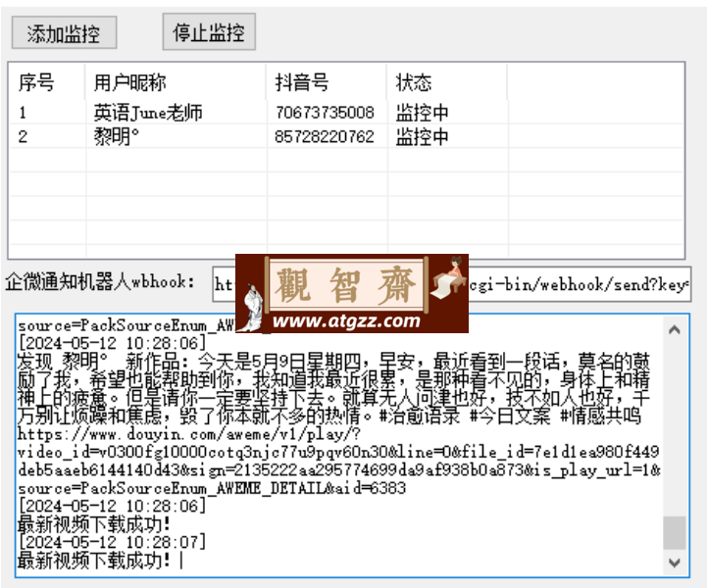This screenshot has height=588, width=707.
Task: Click 监控中 status of 英语June老师 row
Action: click(x=422, y=112)
